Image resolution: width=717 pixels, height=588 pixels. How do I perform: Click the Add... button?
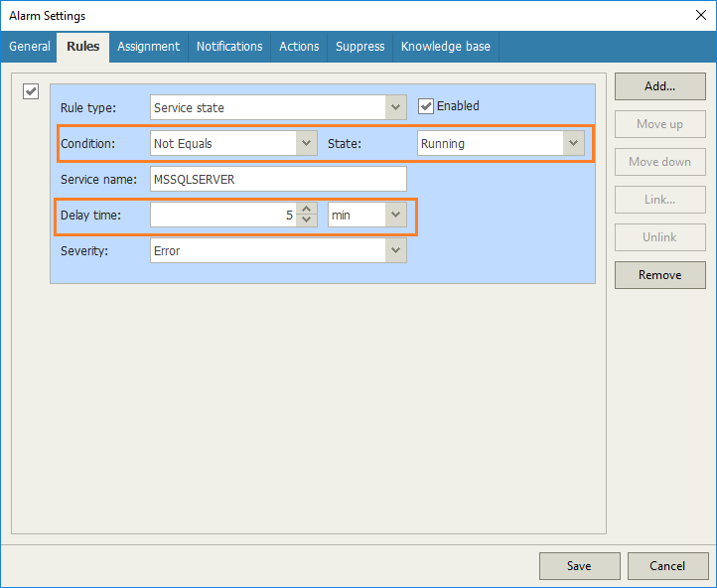(659, 86)
